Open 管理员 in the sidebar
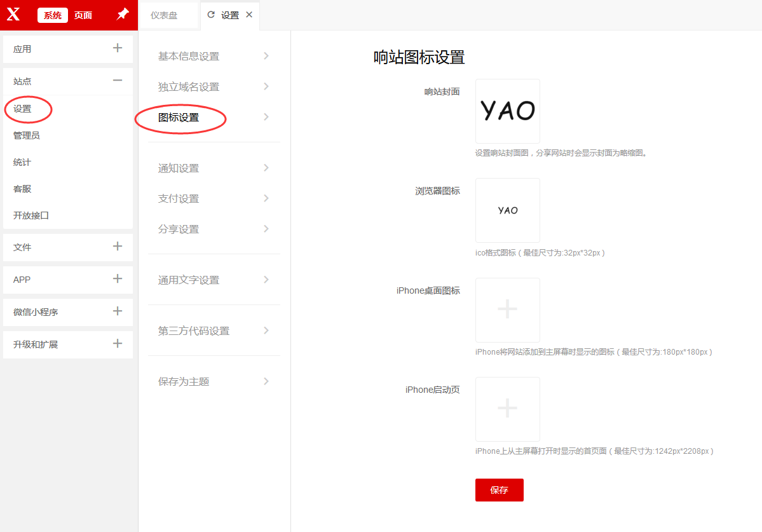Screen dimensions: 762x532 pos(27,135)
